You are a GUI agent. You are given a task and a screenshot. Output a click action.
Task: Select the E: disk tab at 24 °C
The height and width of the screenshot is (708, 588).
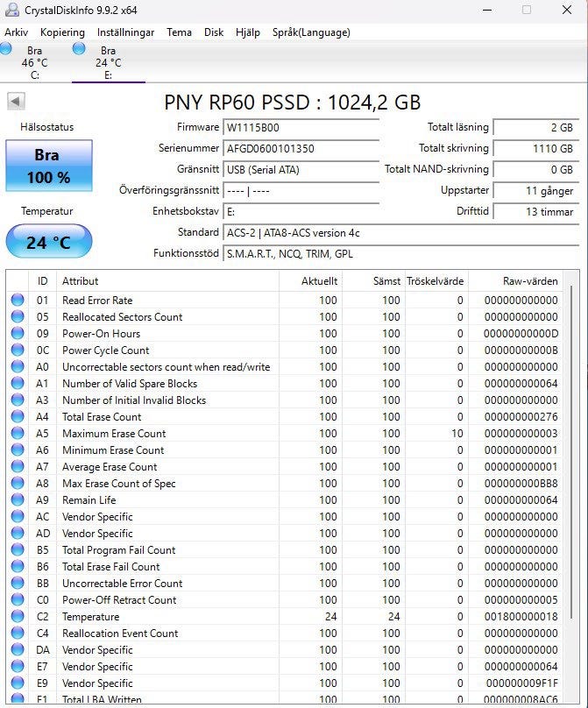point(109,62)
